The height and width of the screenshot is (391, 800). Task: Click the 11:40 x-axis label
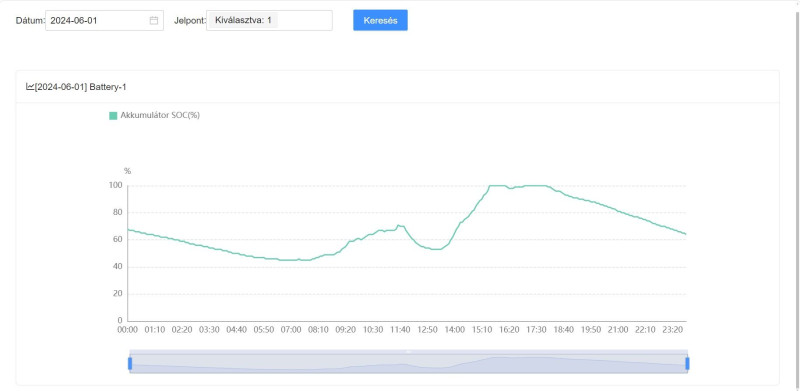(x=400, y=330)
